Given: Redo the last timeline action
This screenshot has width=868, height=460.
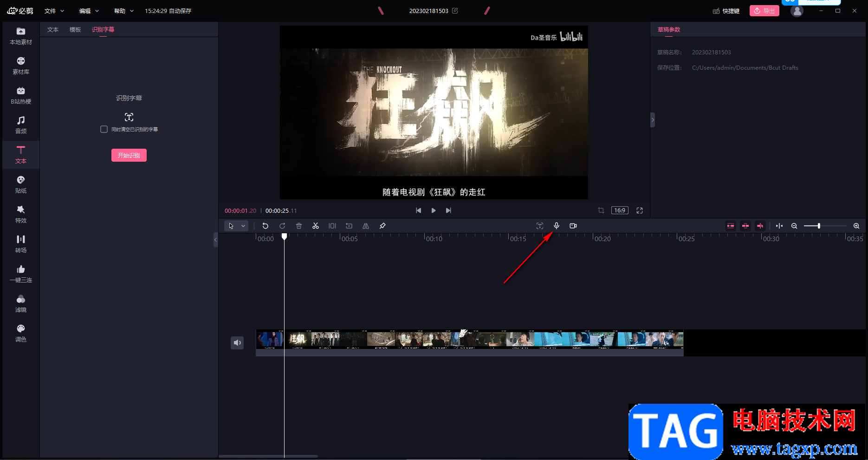Looking at the screenshot, I should click(282, 226).
